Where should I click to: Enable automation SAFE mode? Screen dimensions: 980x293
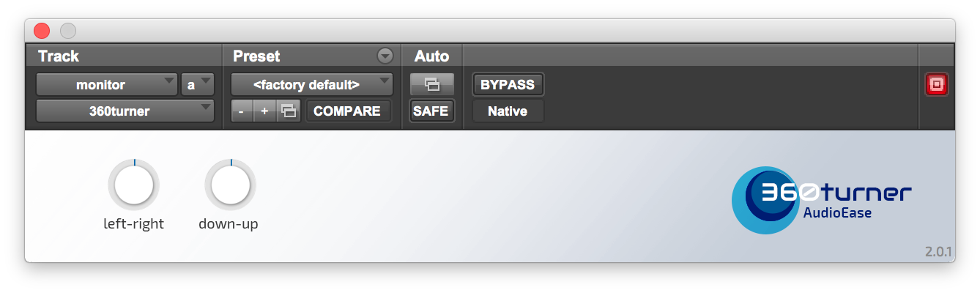pyautogui.click(x=432, y=111)
